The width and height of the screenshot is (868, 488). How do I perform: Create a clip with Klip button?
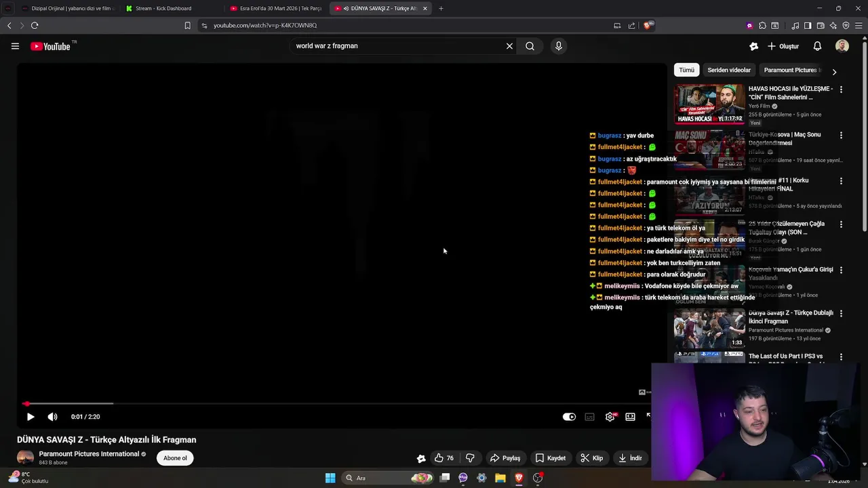[591, 458]
